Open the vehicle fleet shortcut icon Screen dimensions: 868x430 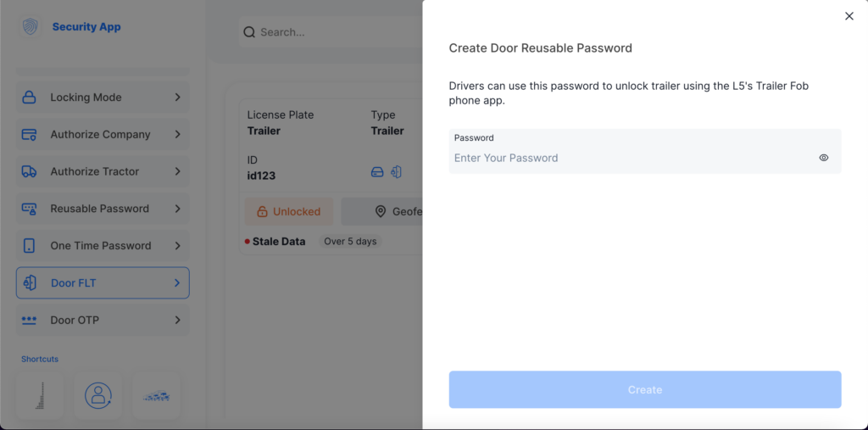[x=156, y=395]
